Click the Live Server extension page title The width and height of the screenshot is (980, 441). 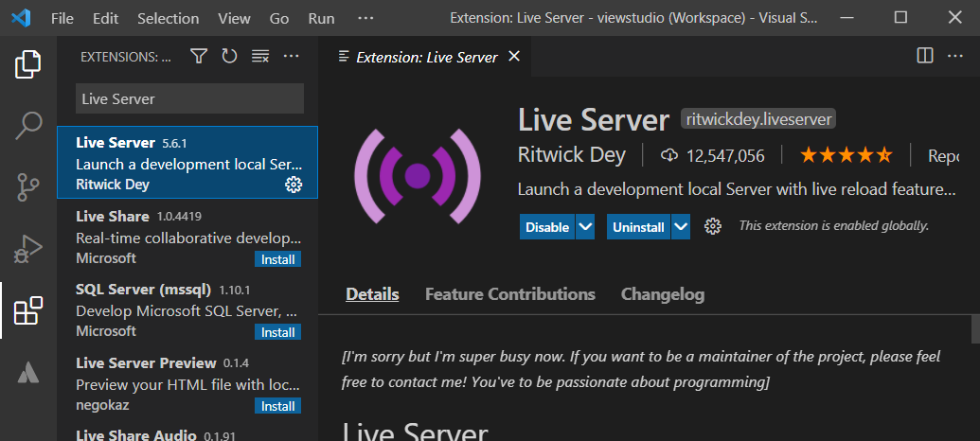[x=594, y=118]
